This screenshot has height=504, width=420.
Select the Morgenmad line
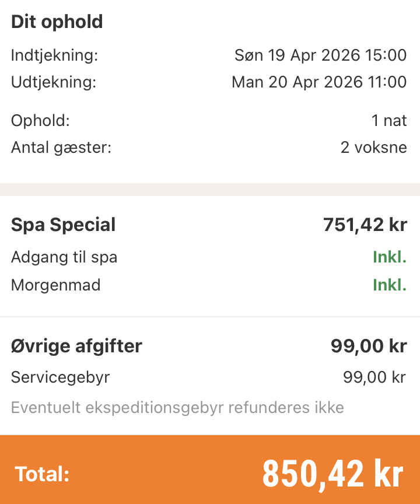point(55,285)
